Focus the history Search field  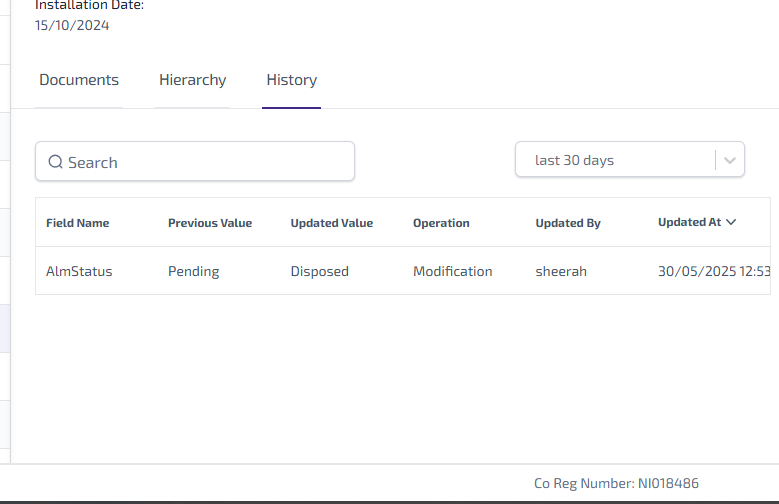[x=205, y=162]
